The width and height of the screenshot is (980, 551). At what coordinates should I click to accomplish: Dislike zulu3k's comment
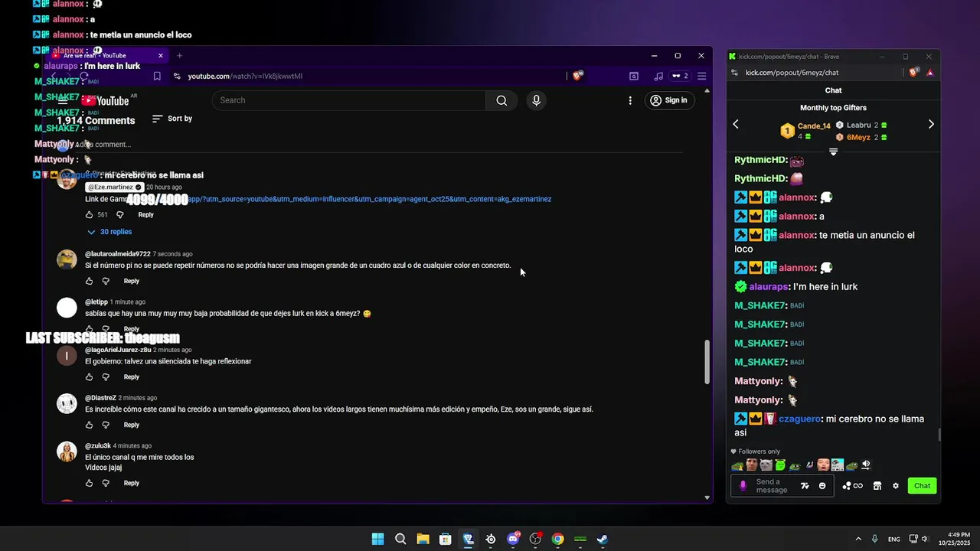pyautogui.click(x=106, y=483)
